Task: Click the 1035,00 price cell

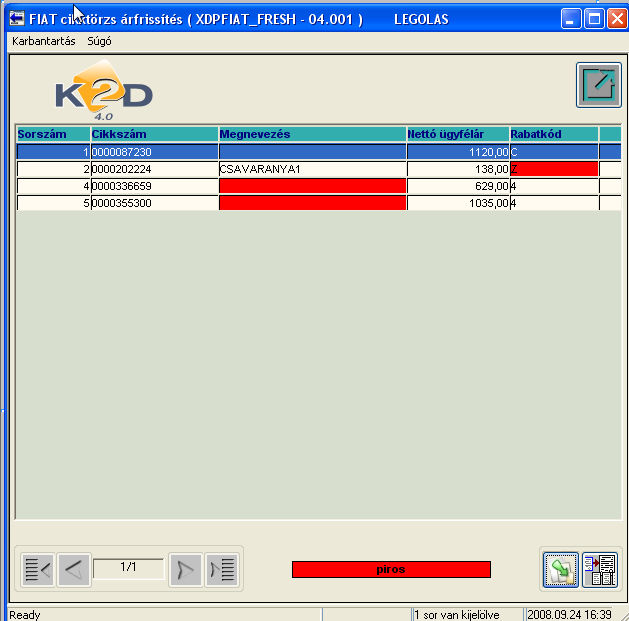Action: click(458, 203)
